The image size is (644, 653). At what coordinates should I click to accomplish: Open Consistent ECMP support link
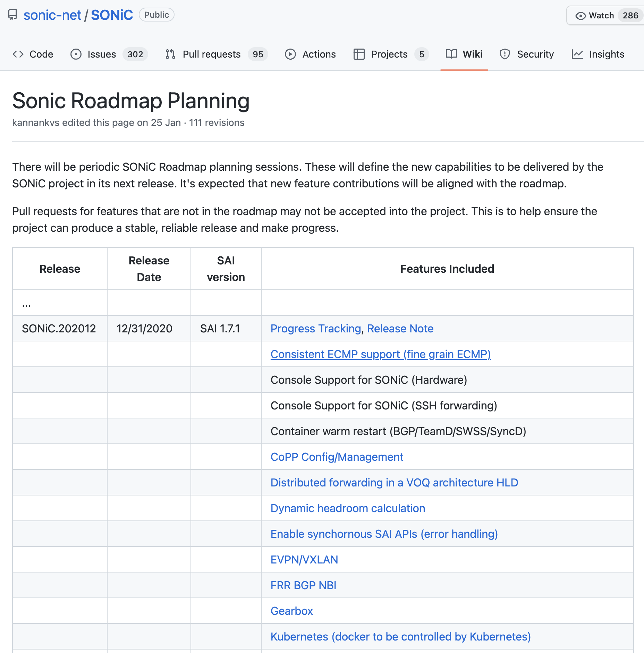(x=381, y=354)
